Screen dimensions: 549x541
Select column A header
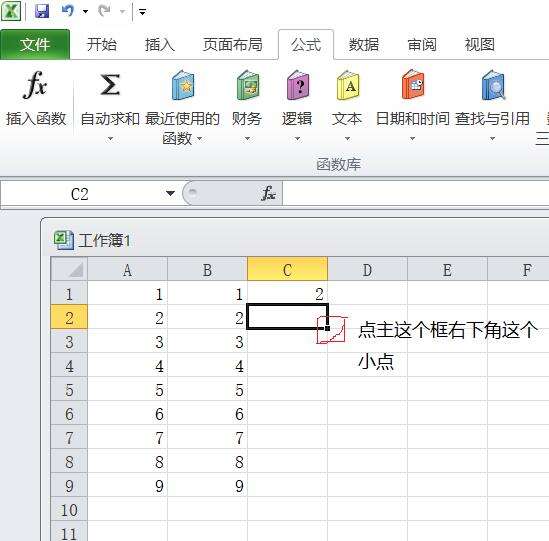(127, 270)
